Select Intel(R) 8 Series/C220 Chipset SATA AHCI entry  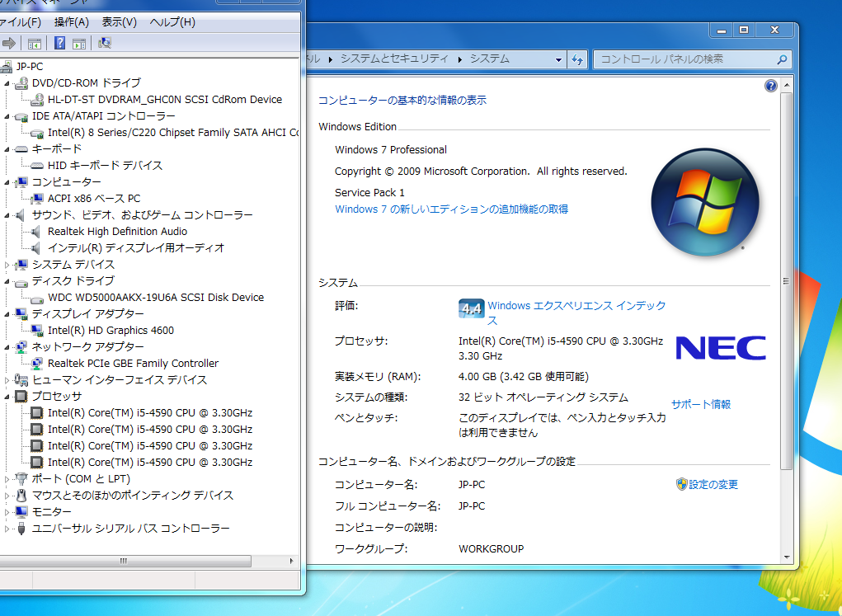[173, 132]
